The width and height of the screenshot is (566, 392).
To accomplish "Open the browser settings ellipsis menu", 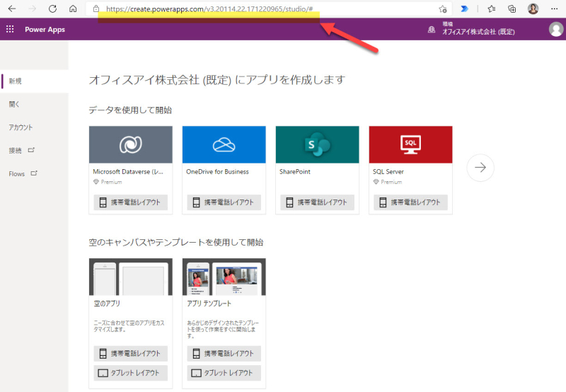I will click(555, 8).
